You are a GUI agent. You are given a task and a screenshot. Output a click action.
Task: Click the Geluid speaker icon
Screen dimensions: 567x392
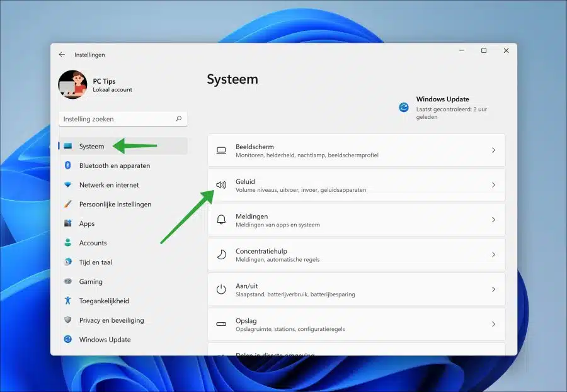[221, 185]
